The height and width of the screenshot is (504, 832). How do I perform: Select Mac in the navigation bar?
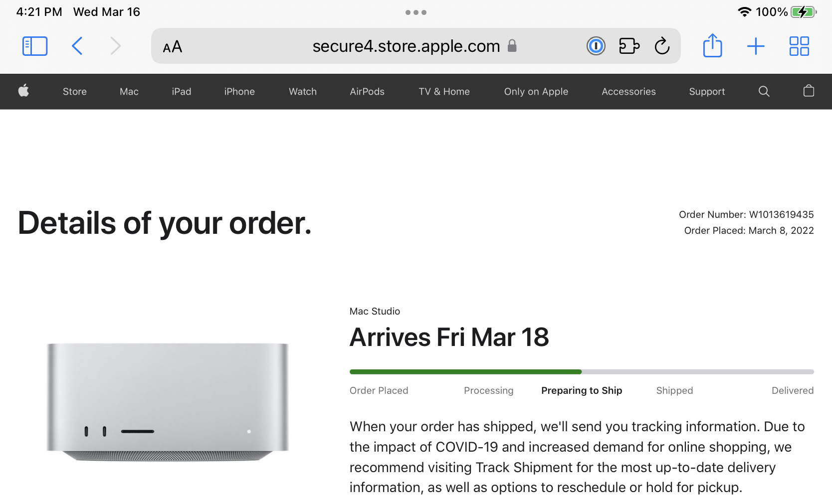[129, 92]
